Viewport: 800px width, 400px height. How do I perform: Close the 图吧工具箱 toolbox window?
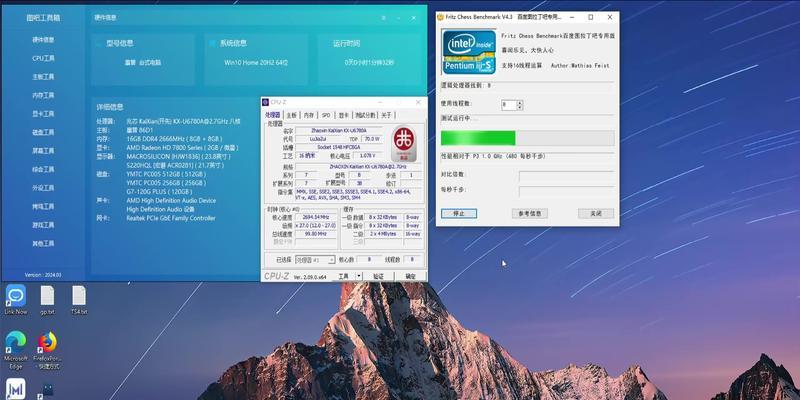(414, 17)
